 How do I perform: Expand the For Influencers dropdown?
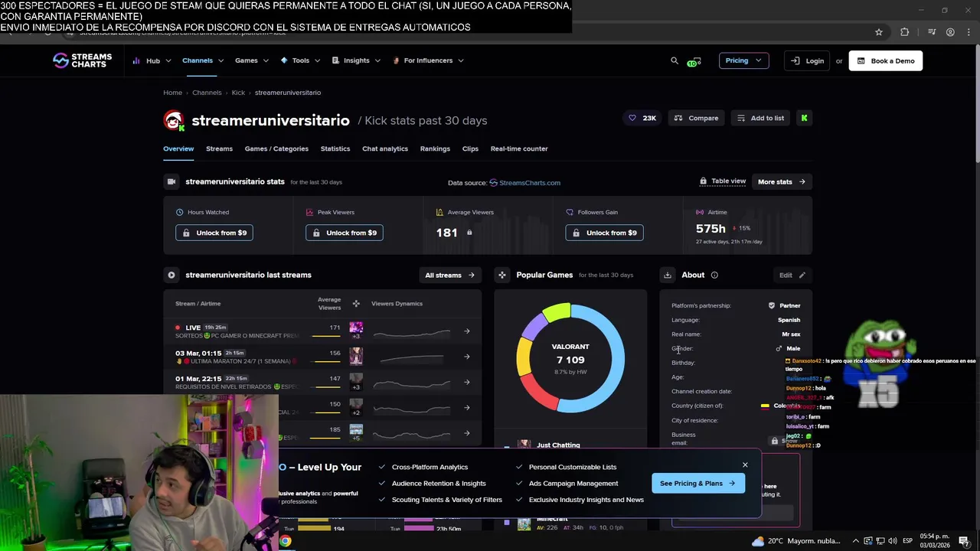point(428,60)
